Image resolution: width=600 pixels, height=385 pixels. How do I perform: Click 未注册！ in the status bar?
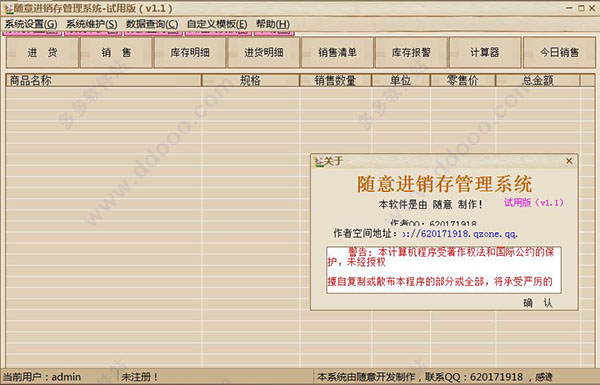(x=139, y=377)
